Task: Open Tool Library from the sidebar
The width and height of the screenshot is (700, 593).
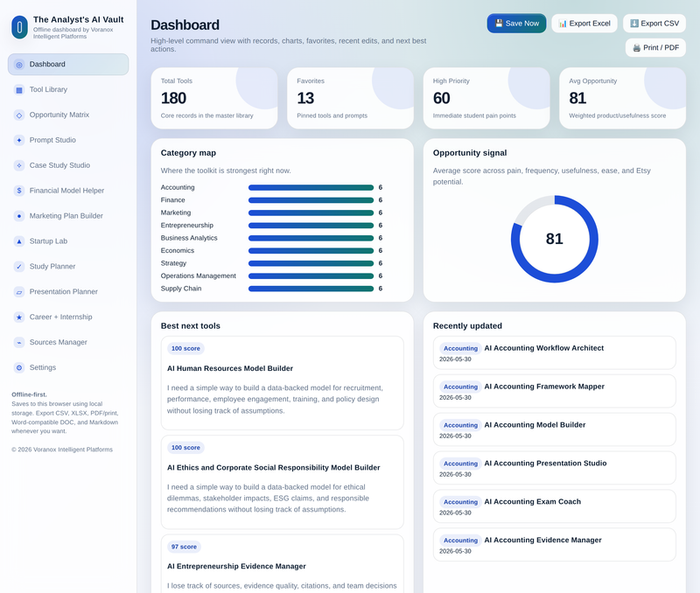Action: 68,90
